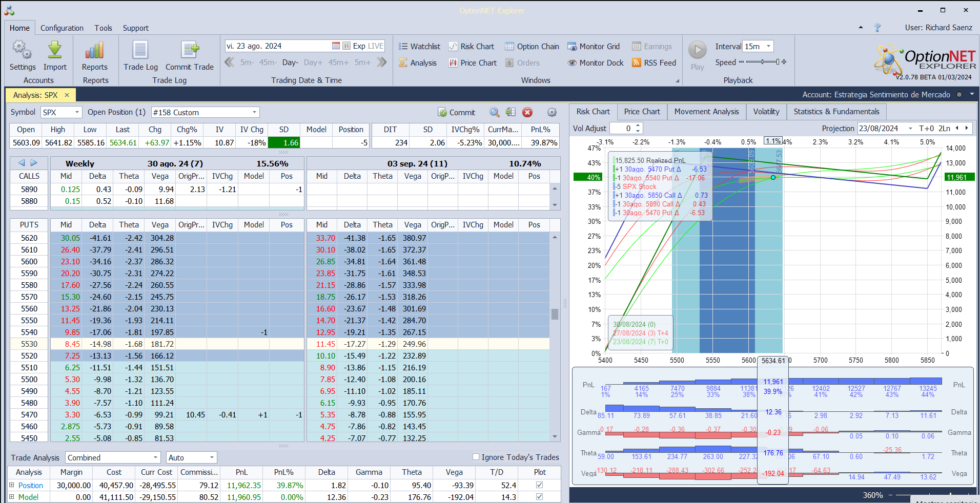Open the Monitor Dock window
The image size is (980, 503).
coord(596,63)
